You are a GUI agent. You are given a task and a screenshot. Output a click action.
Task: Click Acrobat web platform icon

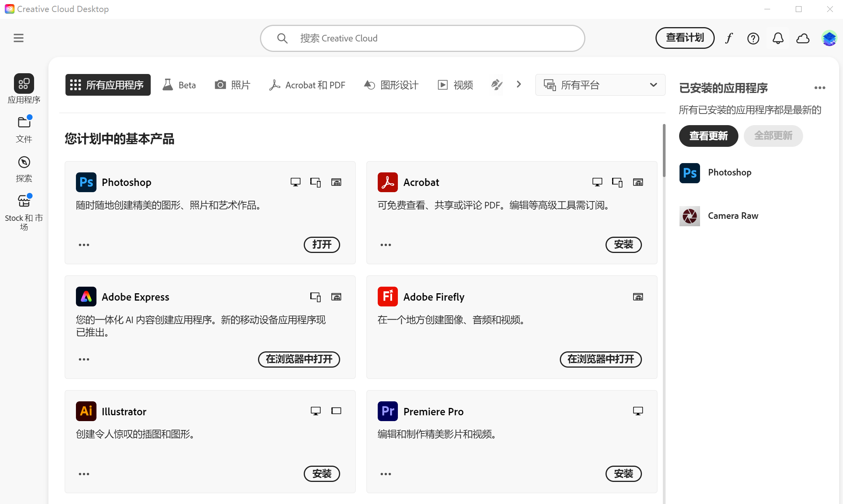[x=638, y=182]
